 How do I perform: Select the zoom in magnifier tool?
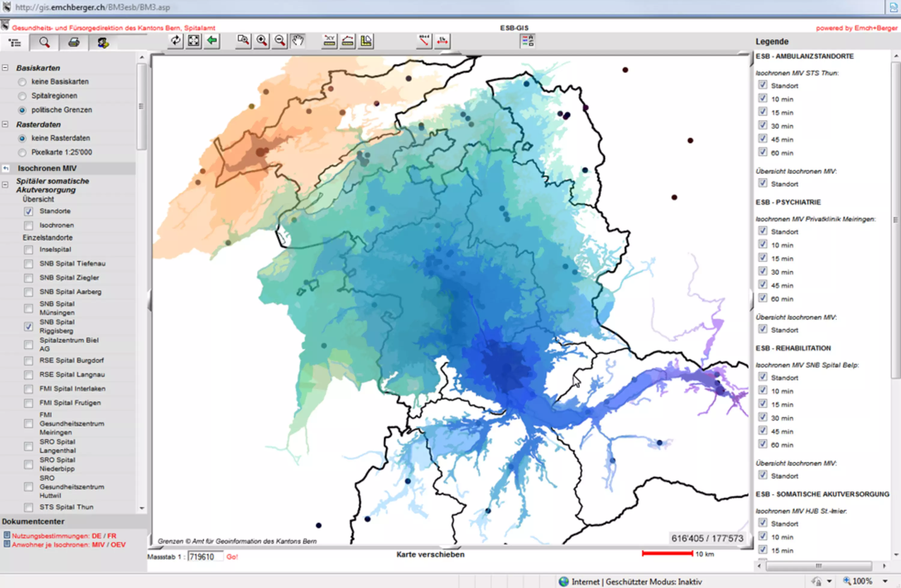(262, 41)
